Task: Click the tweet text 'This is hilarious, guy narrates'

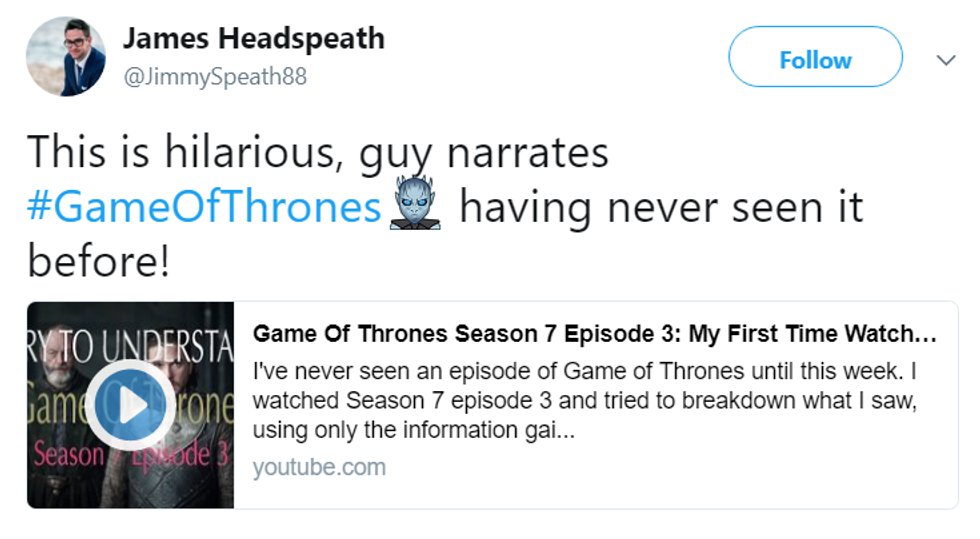Action: click(317, 153)
